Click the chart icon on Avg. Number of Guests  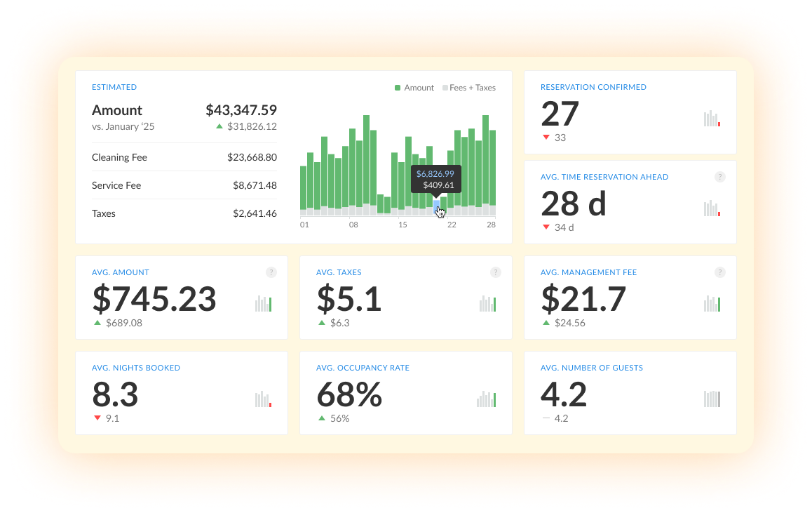tap(711, 399)
